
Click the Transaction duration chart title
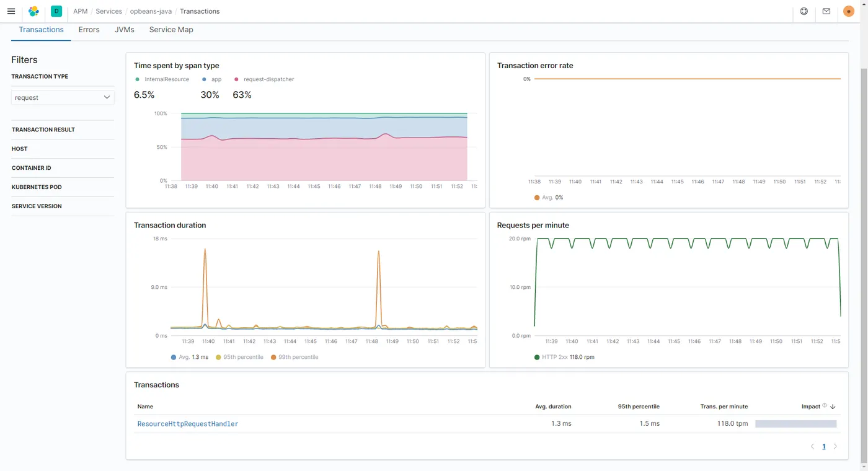coord(170,225)
